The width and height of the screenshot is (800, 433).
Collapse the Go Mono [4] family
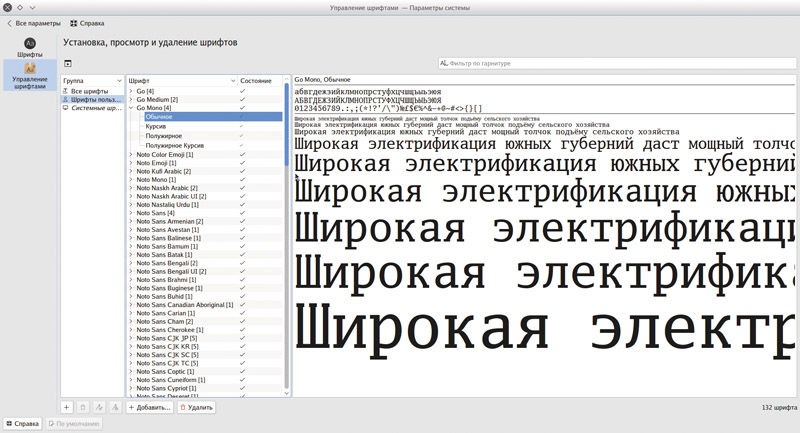[131, 108]
